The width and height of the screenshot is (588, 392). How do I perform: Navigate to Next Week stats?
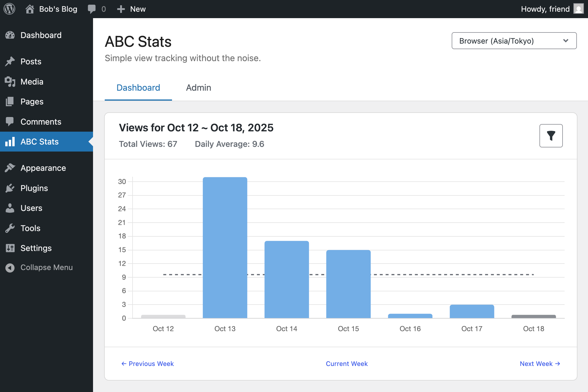(x=540, y=364)
